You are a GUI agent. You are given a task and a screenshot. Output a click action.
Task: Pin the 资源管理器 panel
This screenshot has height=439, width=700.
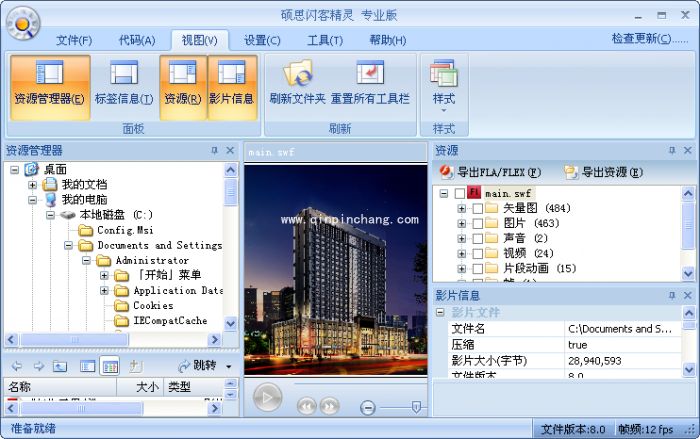tap(215, 151)
